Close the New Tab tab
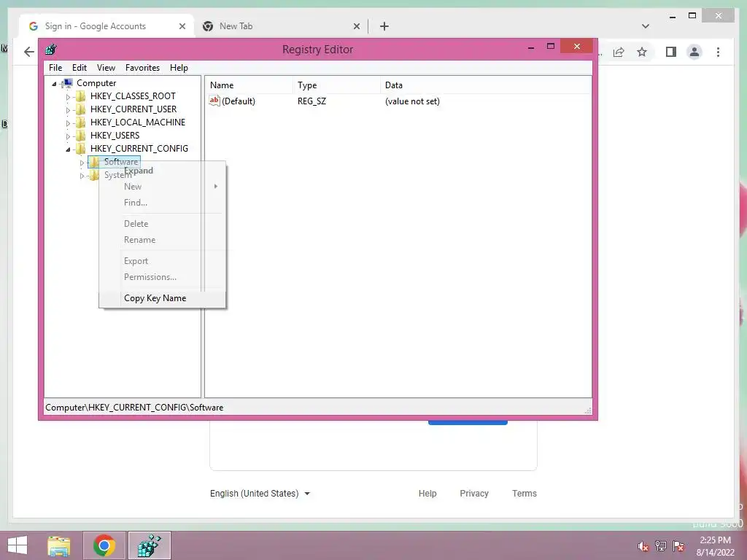The image size is (747, 560). coord(356,27)
